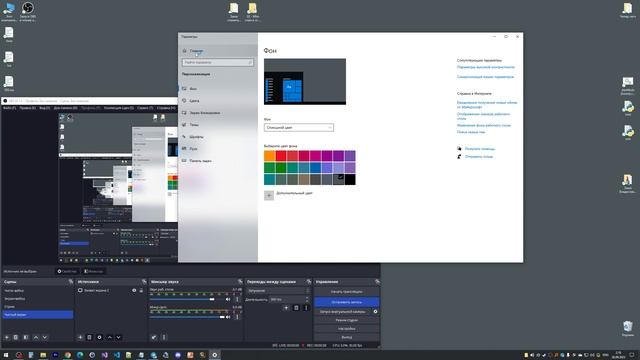Open the three-dot menu in the Transitions panel
The image size is (640, 360).
[x=306, y=308]
